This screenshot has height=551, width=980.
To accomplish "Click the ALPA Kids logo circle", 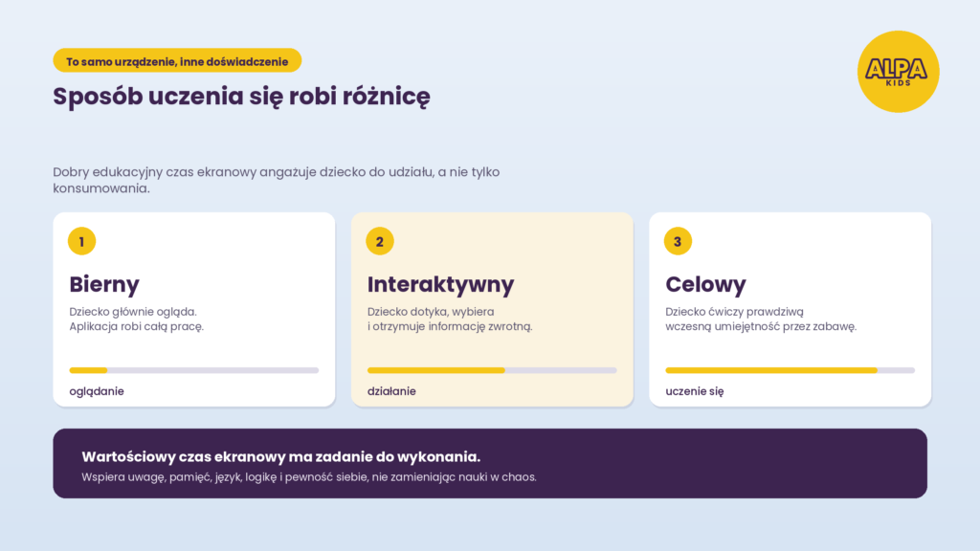I will point(898,71).
